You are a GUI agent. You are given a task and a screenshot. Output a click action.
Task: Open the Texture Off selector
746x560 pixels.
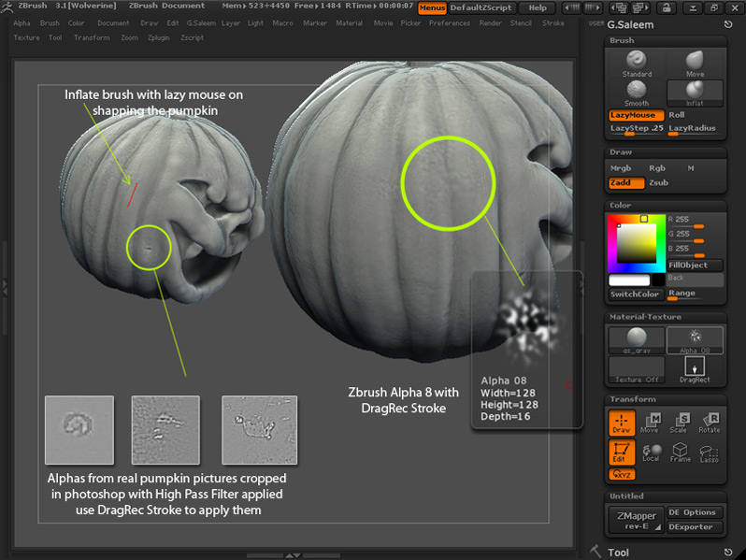636,369
